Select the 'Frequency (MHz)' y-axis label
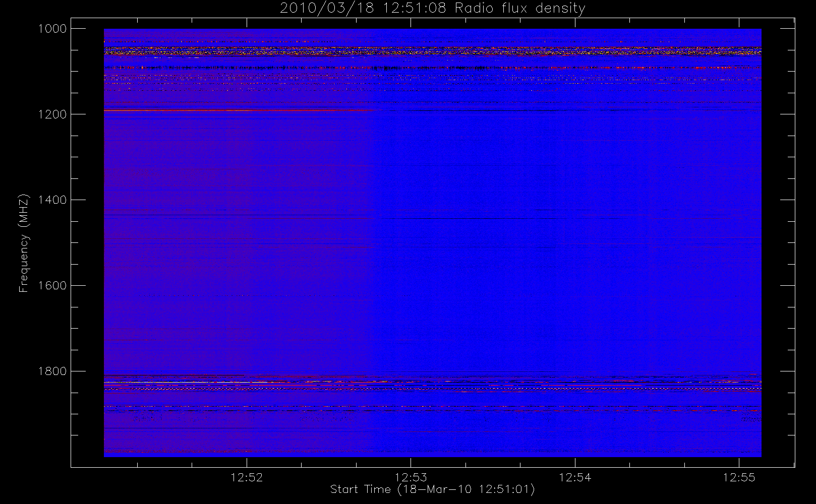 23,243
